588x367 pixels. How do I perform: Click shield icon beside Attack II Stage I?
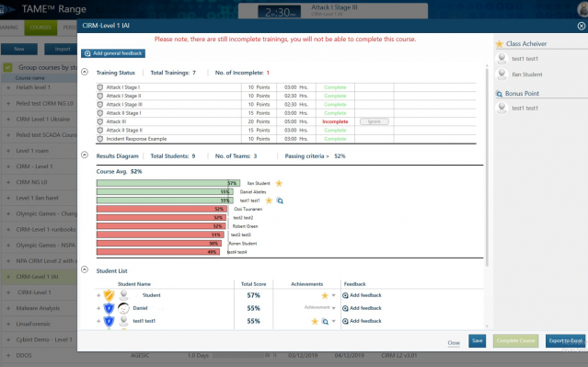99,113
